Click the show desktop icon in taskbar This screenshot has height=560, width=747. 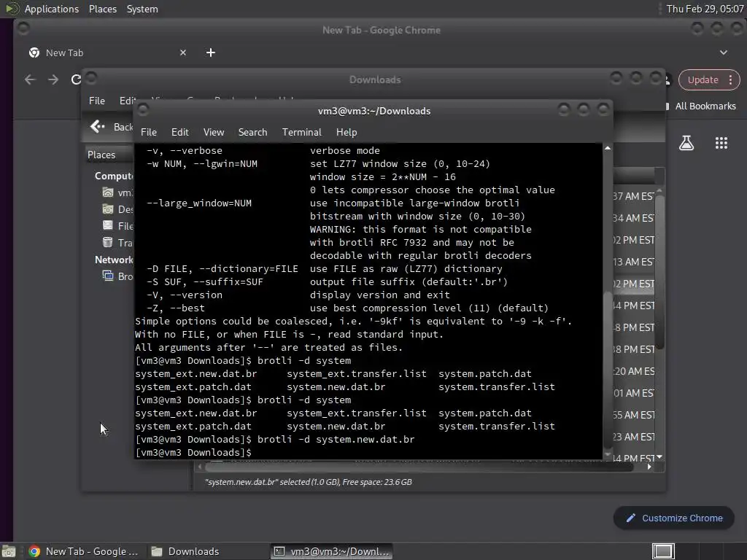point(9,551)
